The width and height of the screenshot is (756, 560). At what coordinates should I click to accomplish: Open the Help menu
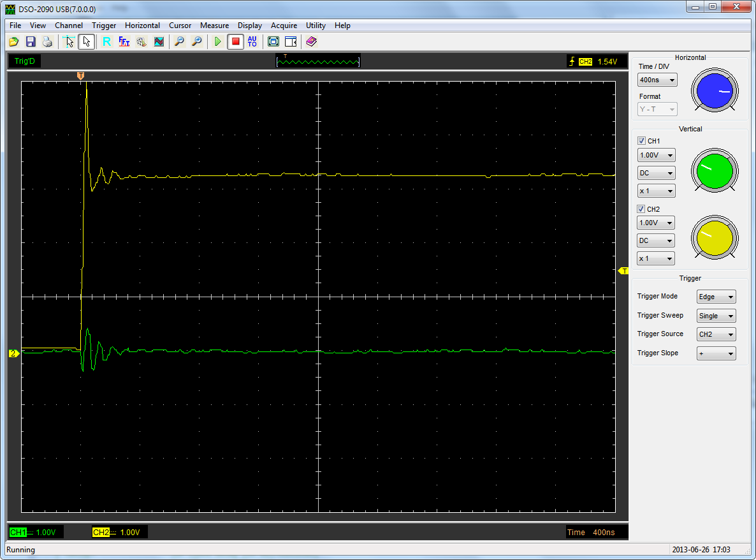[342, 26]
